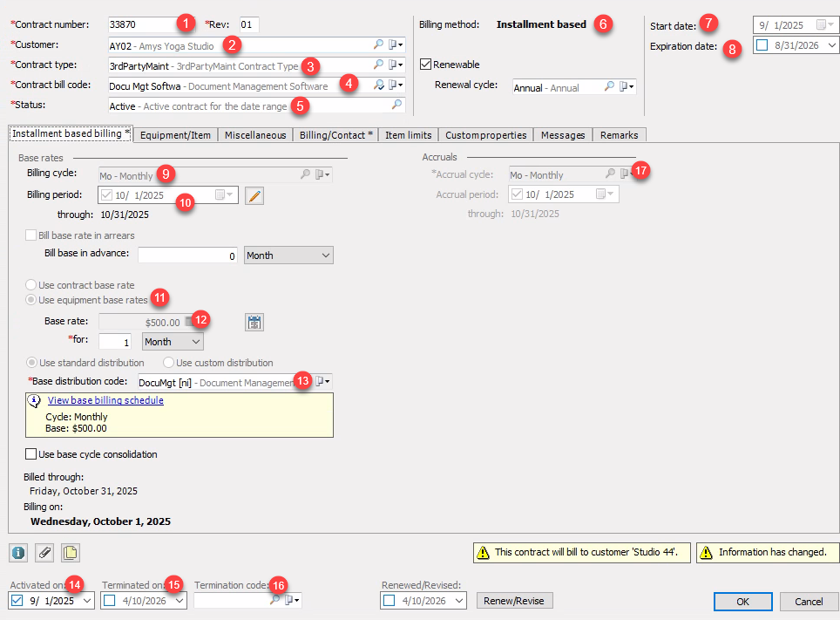Image resolution: width=840 pixels, height=620 pixels.
Task: Click Accrual cycle magnifier icon
Action: [610, 174]
